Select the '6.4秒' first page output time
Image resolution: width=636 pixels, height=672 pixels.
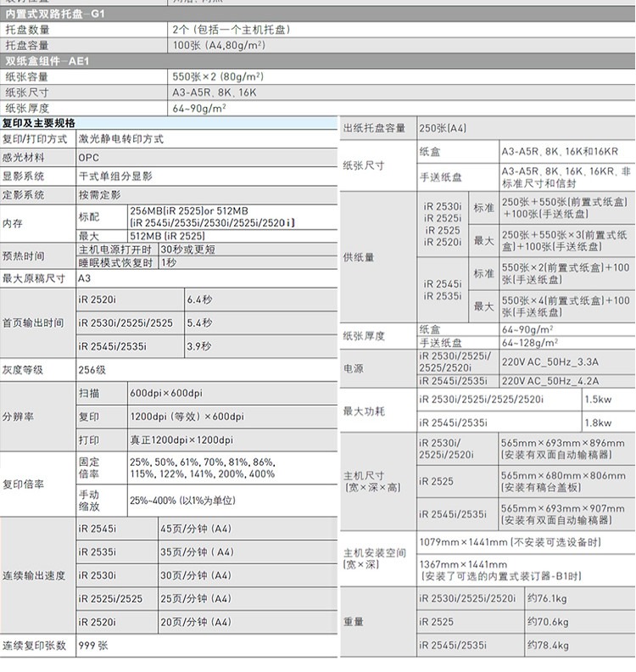pyautogui.click(x=199, y=300)
